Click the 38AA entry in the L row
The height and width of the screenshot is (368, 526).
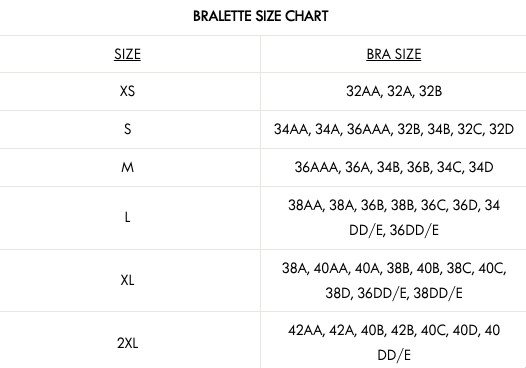(305, 205)
